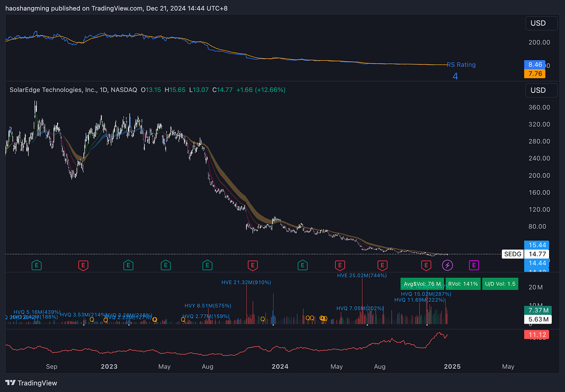Click the haoshangming published header text
The height and width of the screenshot is (392, 565).
[116, 8]
